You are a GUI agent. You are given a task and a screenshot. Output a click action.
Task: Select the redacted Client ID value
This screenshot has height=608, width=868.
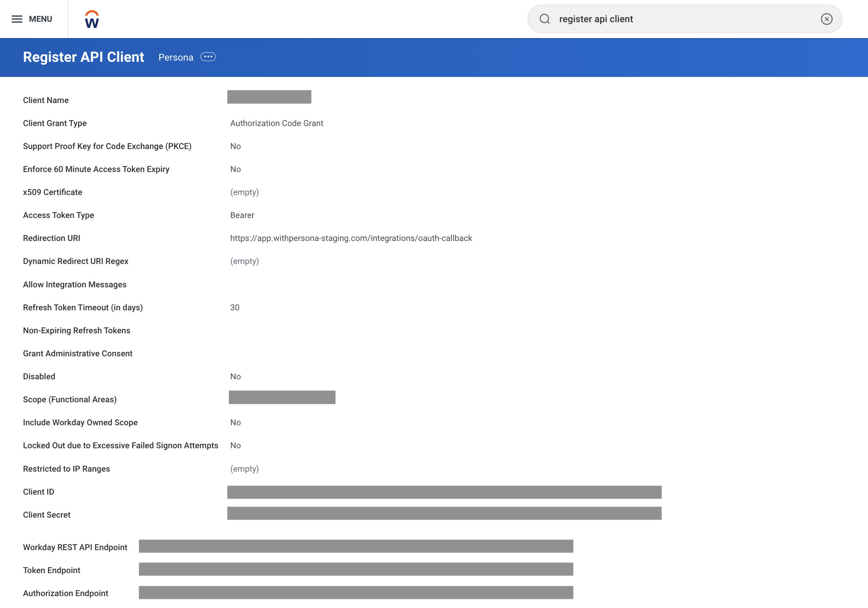[x=444, y=492]
